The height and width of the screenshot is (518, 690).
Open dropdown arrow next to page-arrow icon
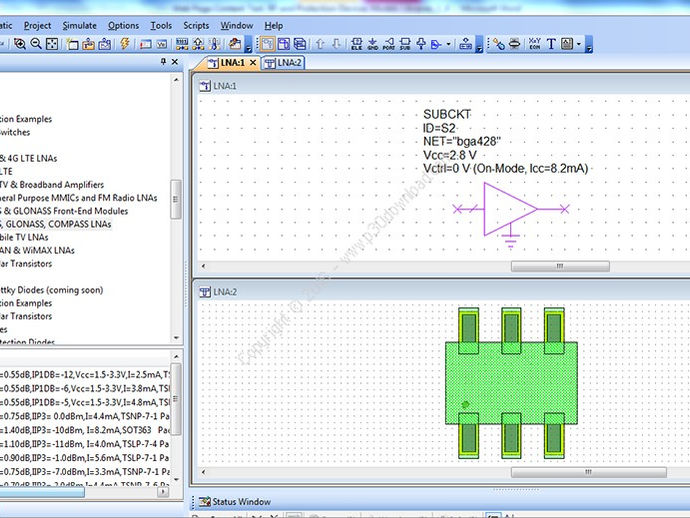[448, 44]
